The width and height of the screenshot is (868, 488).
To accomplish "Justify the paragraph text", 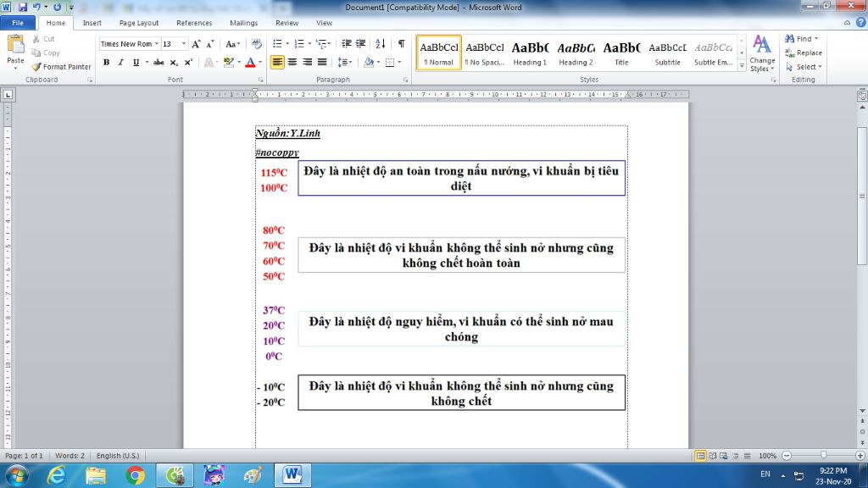I will (x=322, y=63).
